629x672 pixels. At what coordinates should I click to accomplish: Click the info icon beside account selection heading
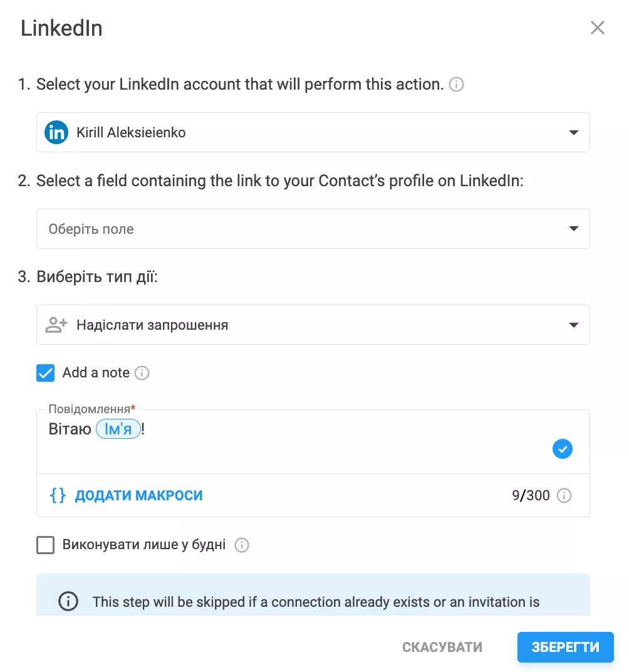456,85
